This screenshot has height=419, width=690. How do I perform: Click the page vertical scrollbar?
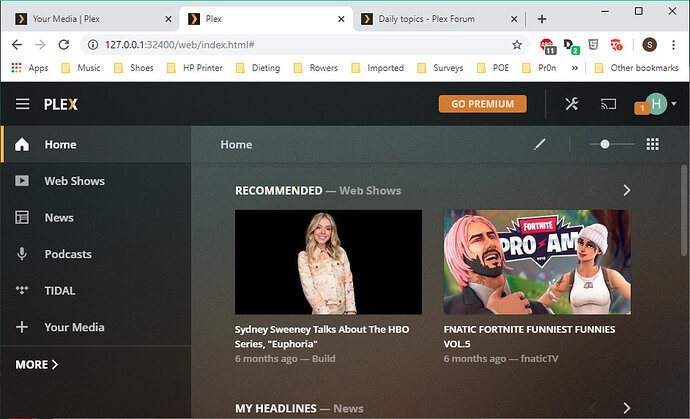click(684, 210)
